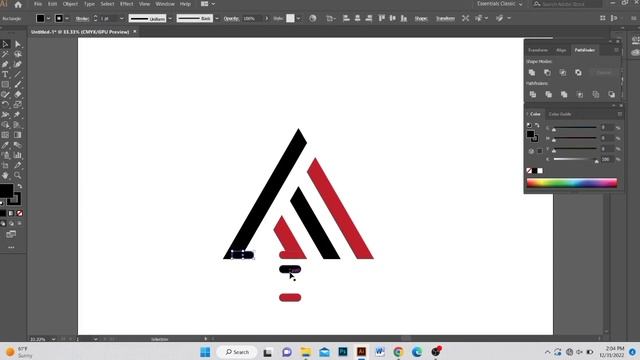The image size is (640, 360).
Task: Click the Search box on the taskbar
Action: coord(237,352)
